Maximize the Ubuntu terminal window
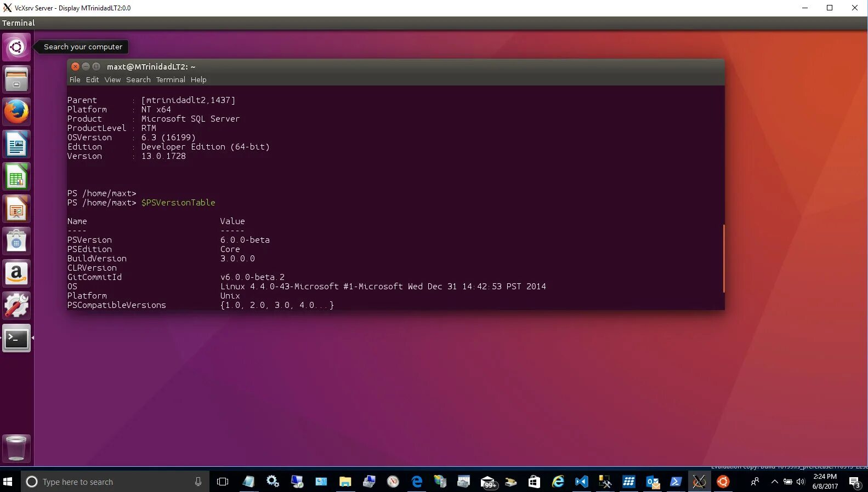This screenshot has height=492, width=868. pyautogui.click(x=96, y=66)
